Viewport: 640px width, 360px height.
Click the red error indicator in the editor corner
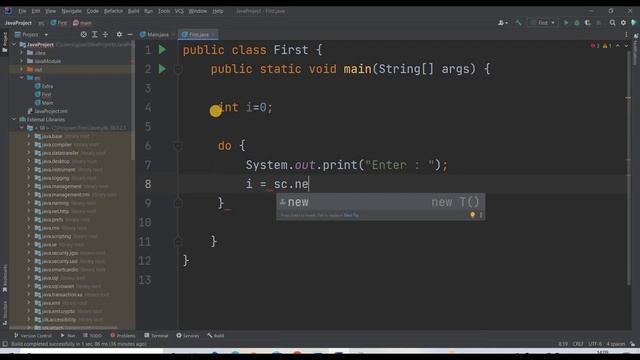click(x=594, y=46)
